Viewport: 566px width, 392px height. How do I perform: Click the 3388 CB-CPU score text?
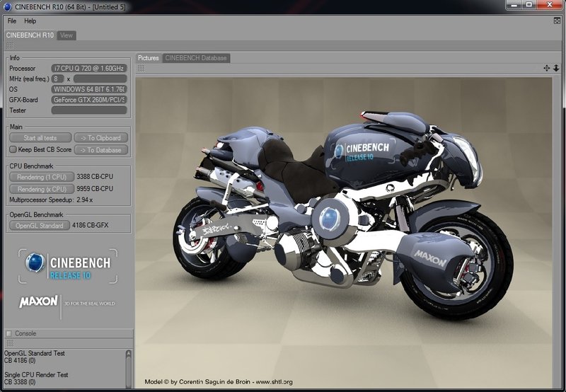coord(95,176)
